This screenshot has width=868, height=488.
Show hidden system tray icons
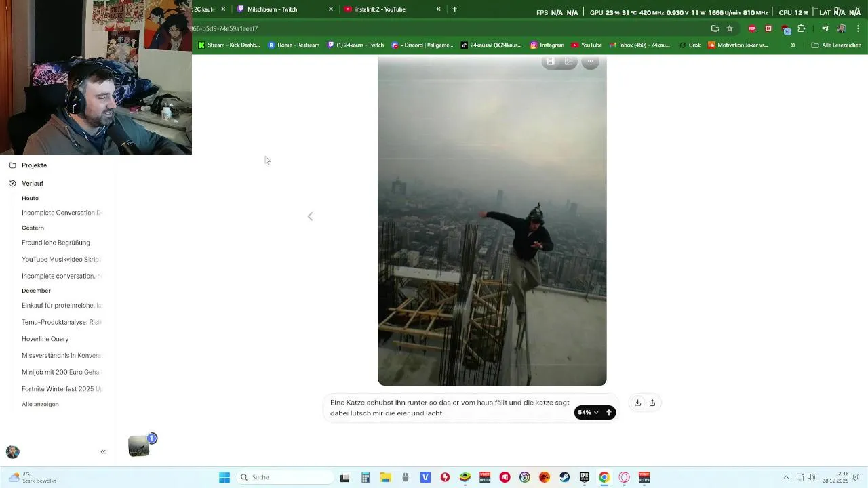pos(786,477)
